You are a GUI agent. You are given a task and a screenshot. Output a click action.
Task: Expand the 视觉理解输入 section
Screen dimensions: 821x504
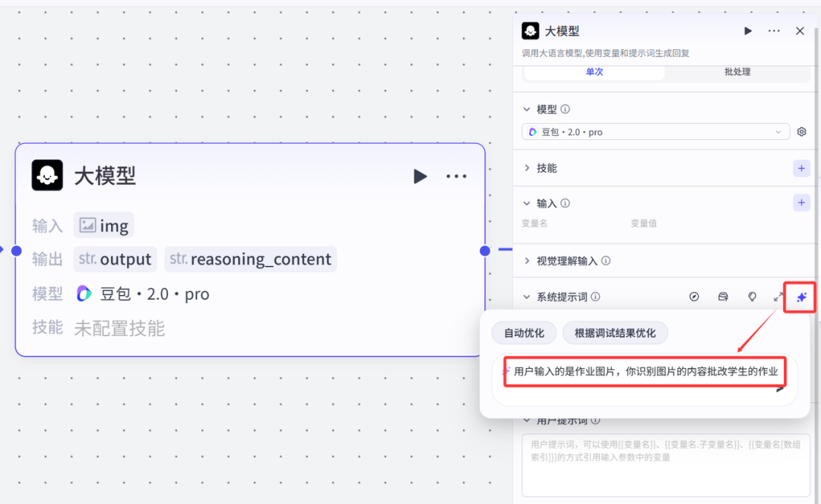tap(527, 261)
